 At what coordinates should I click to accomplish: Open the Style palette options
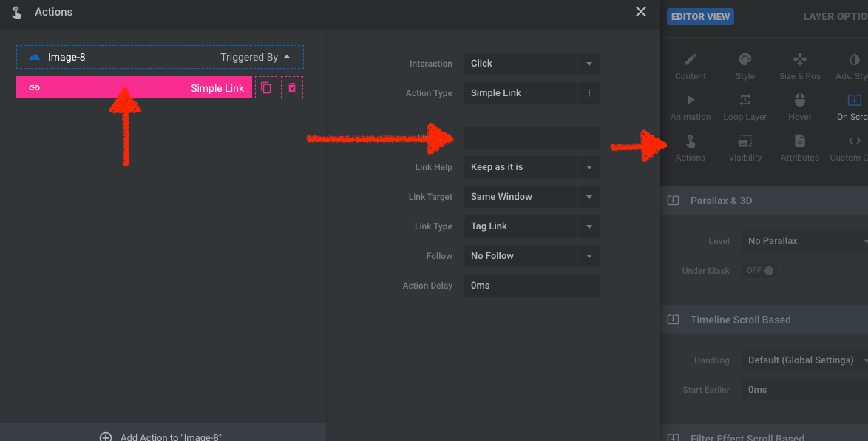(745, 67)
